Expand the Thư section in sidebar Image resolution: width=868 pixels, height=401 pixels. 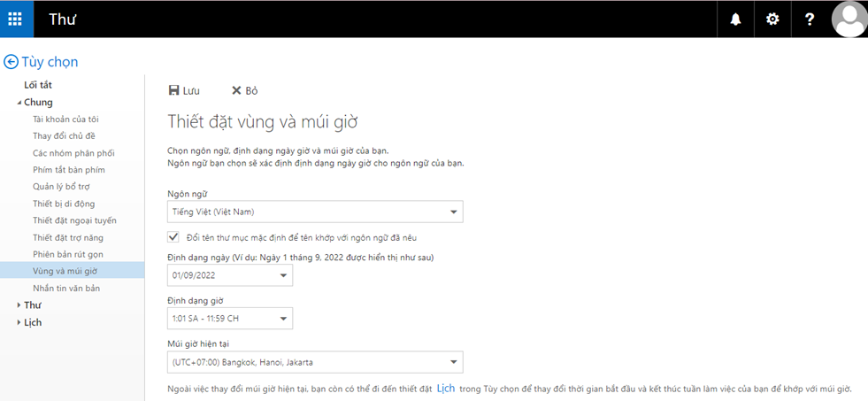click(19, 305)
